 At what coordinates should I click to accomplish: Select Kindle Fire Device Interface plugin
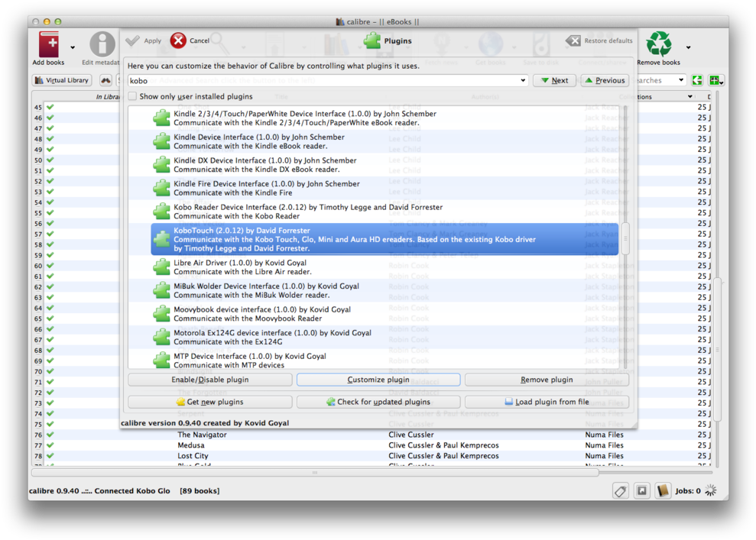[x=384, y=189]
